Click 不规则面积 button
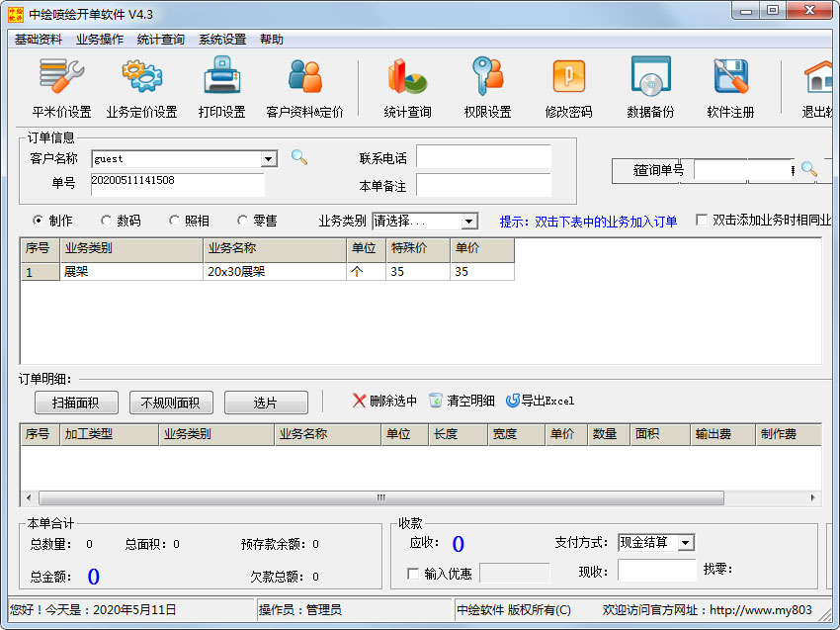 point(171,403)
